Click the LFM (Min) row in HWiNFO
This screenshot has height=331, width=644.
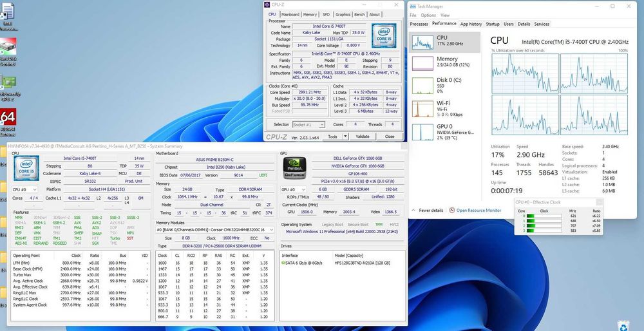80,263
